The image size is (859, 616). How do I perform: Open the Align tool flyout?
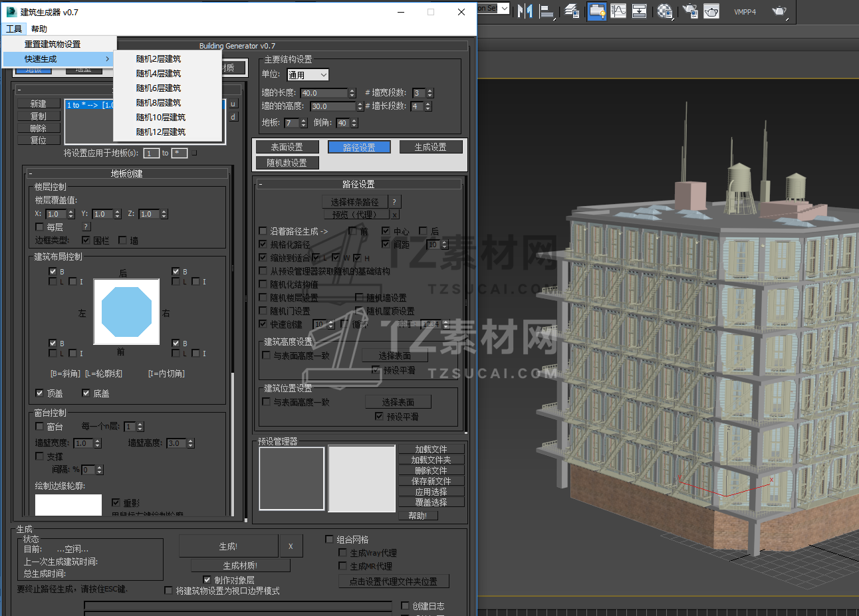point(547,11)
